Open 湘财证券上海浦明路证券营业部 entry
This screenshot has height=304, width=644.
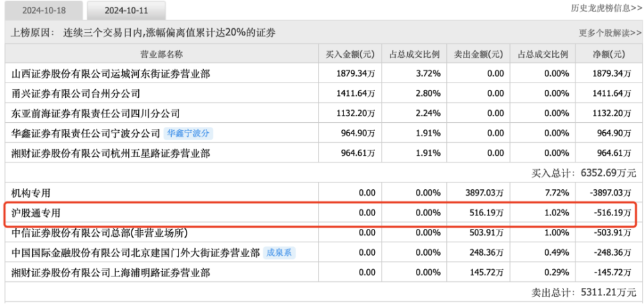point(111,272)
